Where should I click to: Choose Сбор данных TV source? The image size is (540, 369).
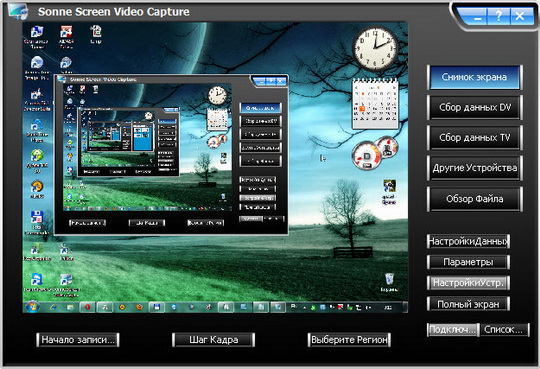click(475, 137)
